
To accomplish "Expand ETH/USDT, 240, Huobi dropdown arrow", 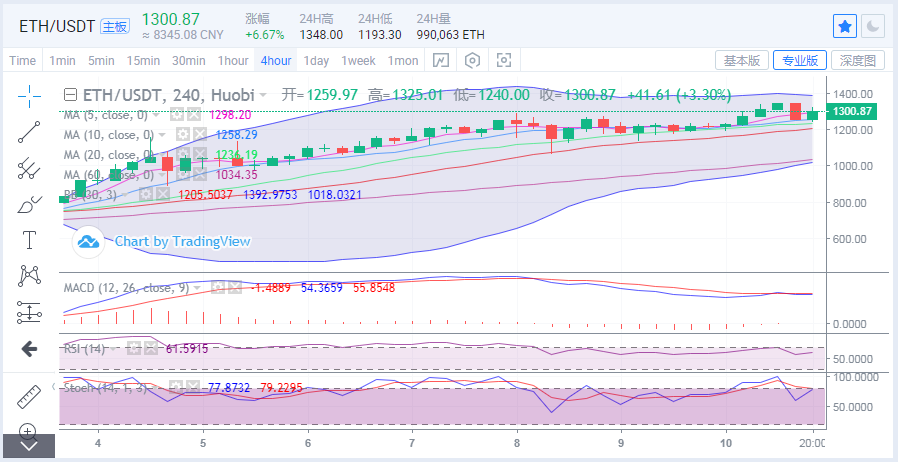I will tap(263, 95).
